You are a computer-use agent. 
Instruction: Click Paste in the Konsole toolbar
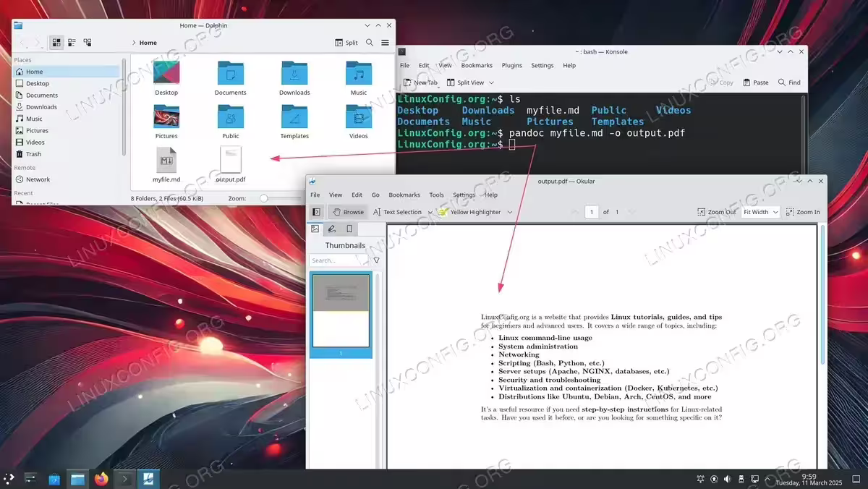[755, 82]
